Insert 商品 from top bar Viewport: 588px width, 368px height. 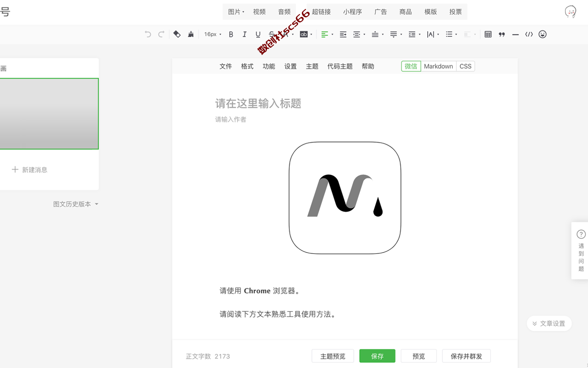pos(406,12)
